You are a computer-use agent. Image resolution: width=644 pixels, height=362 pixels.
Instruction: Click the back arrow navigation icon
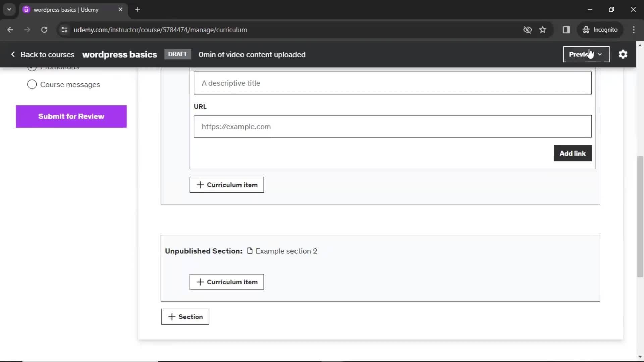pyautogui.click(x=11, y=29)
